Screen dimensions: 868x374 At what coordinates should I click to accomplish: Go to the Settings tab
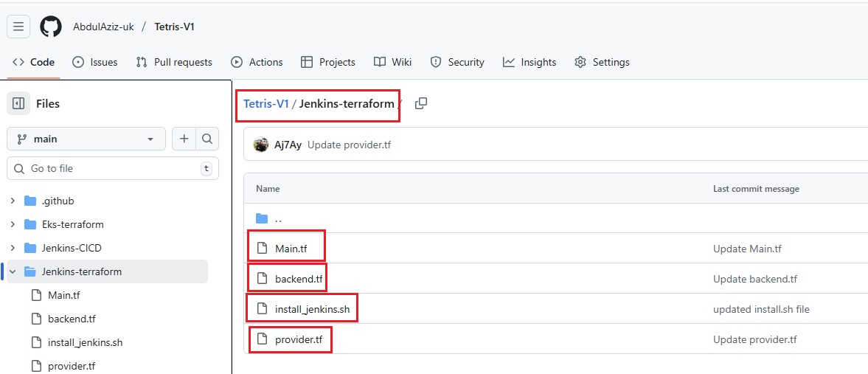602,62
